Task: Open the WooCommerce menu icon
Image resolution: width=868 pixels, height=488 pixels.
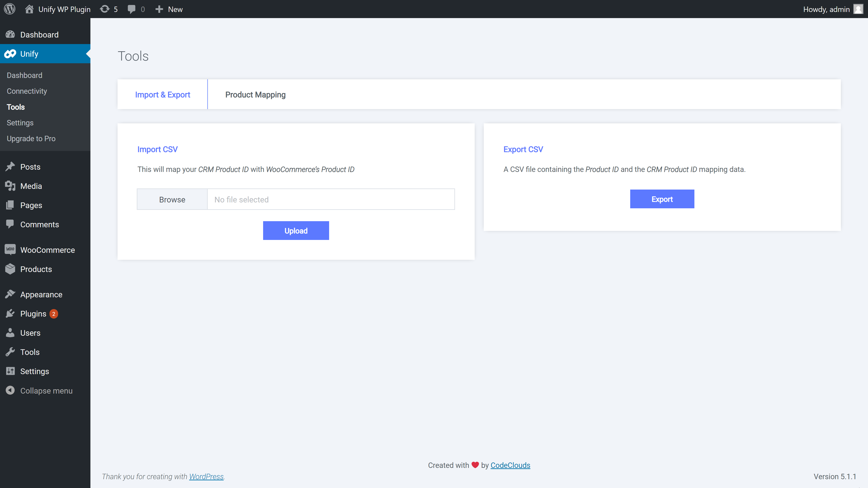Action: coord(10,250)
